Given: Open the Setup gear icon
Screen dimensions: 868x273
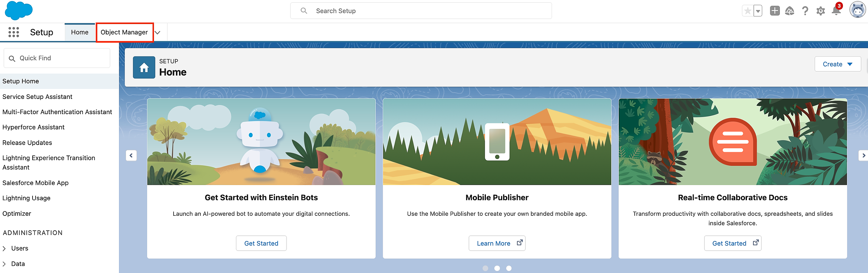Looking at the screenshot, I should (821, 11).
